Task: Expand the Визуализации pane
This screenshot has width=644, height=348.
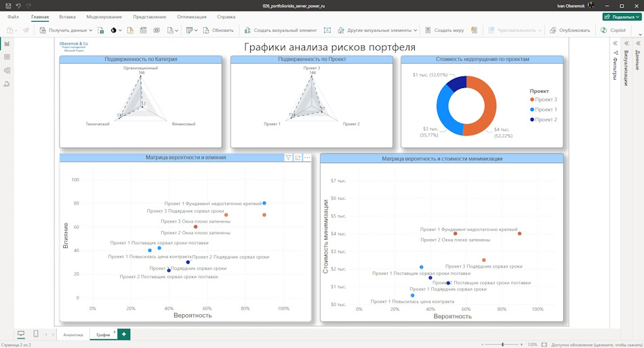Action: (627, 43)
